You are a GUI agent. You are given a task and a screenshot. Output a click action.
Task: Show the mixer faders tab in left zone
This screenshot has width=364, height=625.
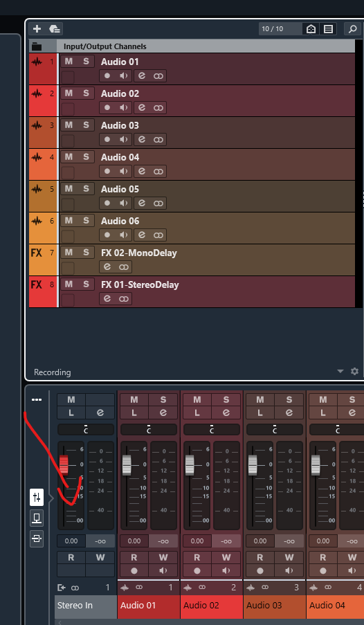click(37, 497)
